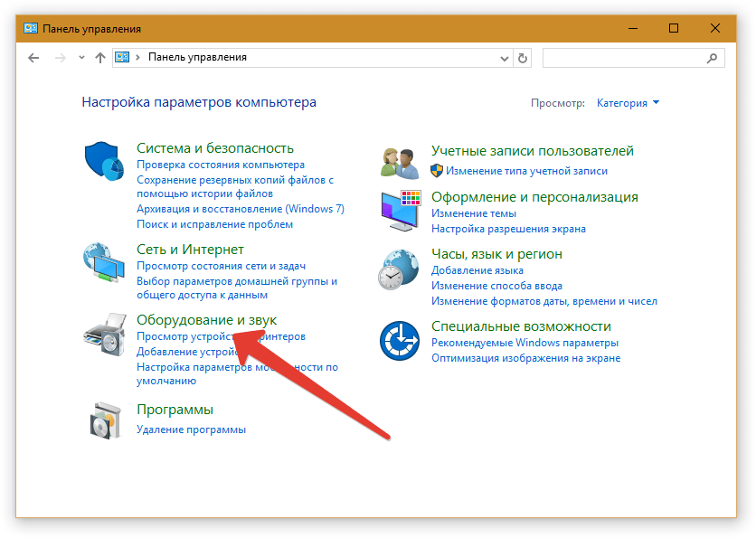This screenshot has width=756, height=538.
Task: Open Настройка параметров мобильности по умолчанию
Action: 237,373
